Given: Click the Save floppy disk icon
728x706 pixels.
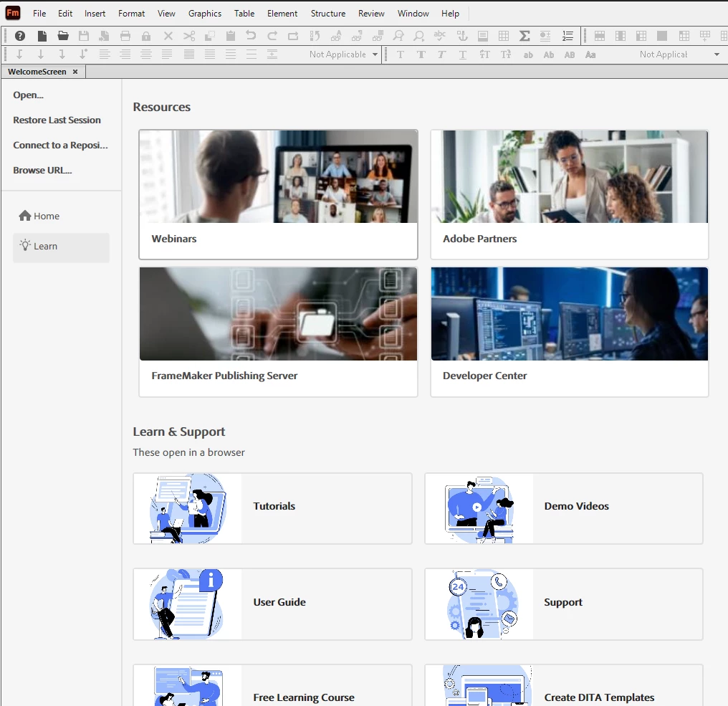Looking at the screenshot, I should pos(84,36).
